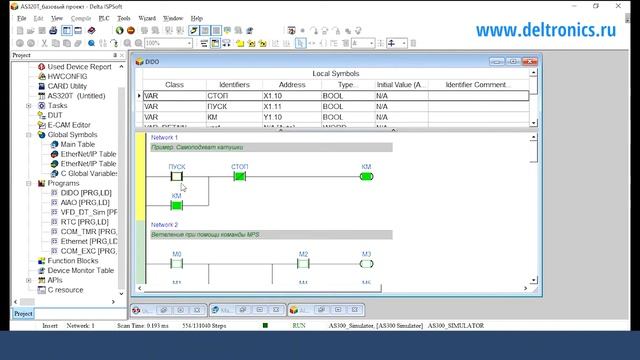This screenshot has width=640, height=360.
Task: Collapse the Global Symbols tree node
Action: [29, 135]
